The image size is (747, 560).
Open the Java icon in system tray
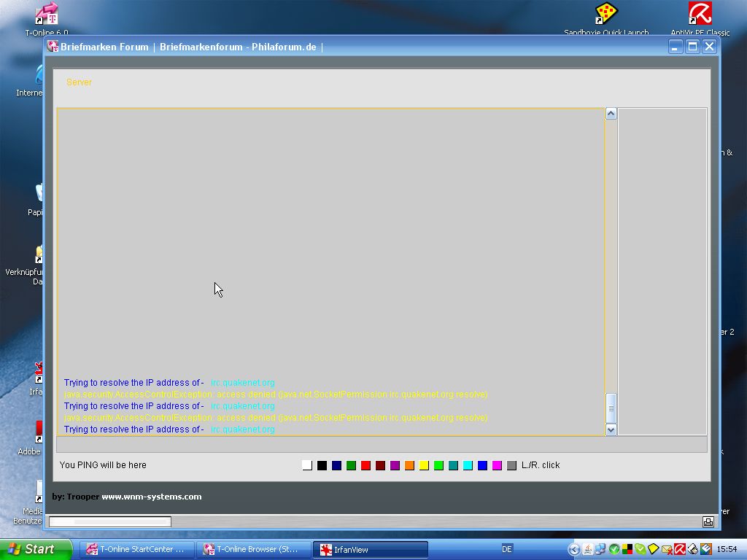pyautogui.click(x=588, y=549)
